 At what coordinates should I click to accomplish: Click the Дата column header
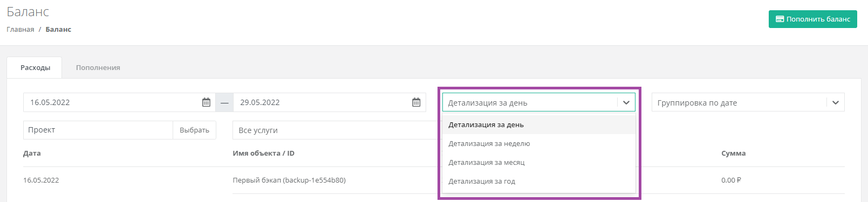[x=32, y=153]
